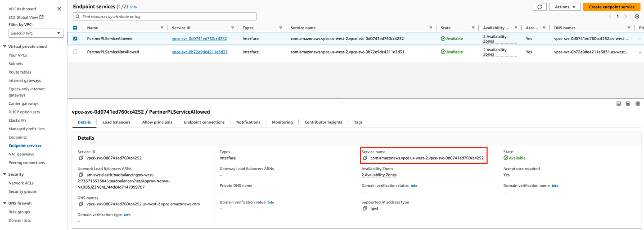Open the Actions dropdown menu
This screenshot has width=644, height=230.
point(565,7)
